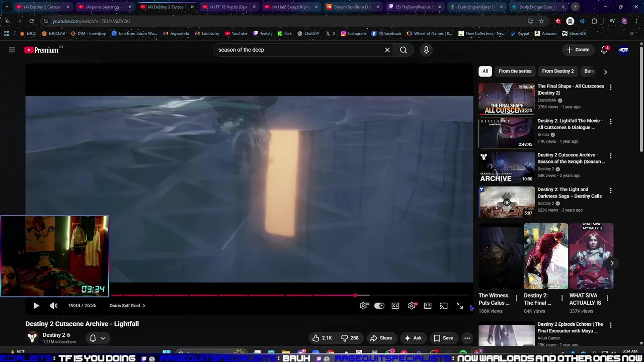Open WHAT SIVA ACTUALLY IS short

tap(591, 256)
